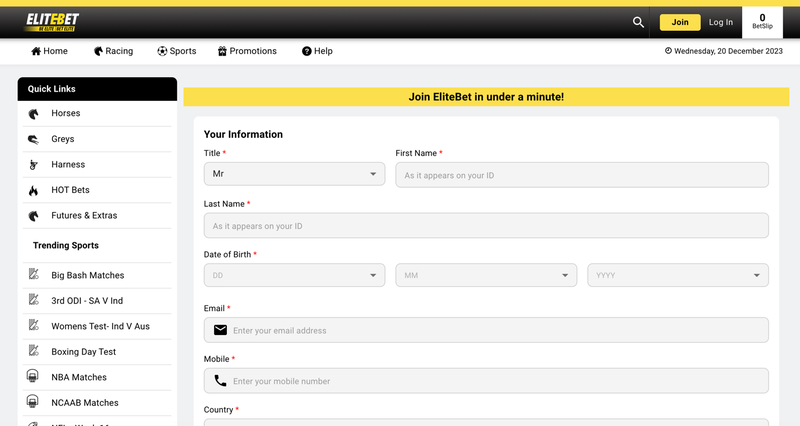Click the yellow Join button
Viewport: 800px width, 426px height.
coord(680,22)
